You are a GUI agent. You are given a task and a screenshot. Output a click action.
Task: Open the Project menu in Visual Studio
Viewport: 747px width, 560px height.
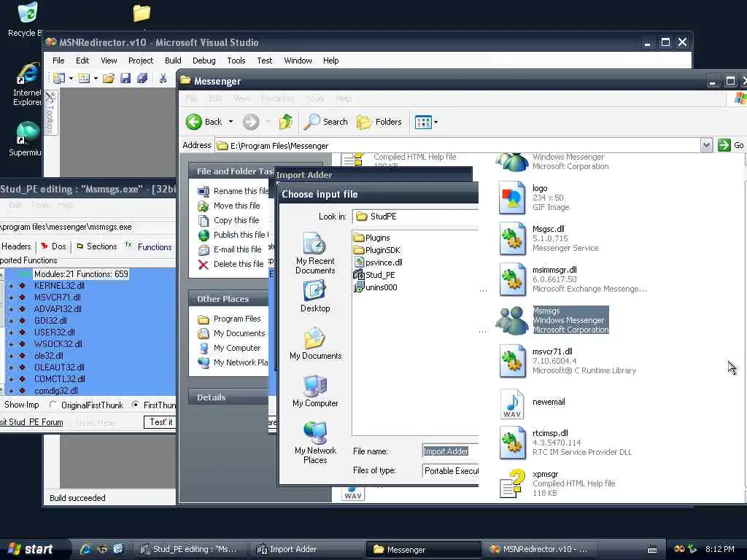click(x=141, y=61)
